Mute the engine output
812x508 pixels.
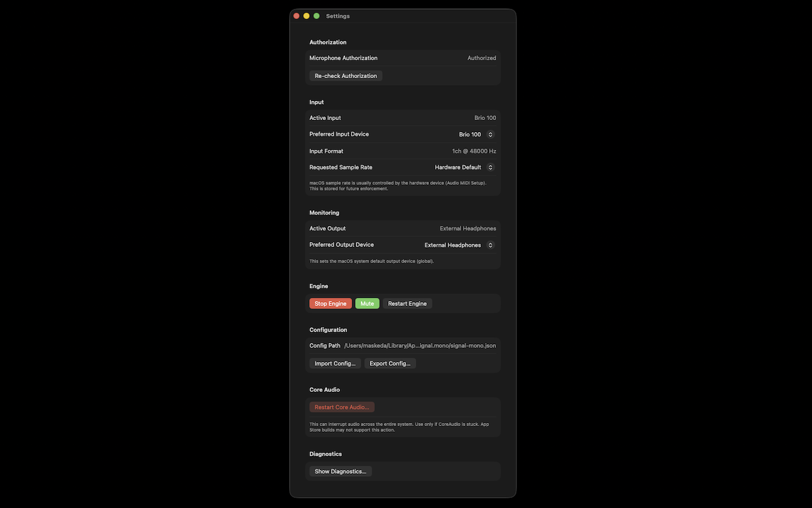tap(367, 303)
